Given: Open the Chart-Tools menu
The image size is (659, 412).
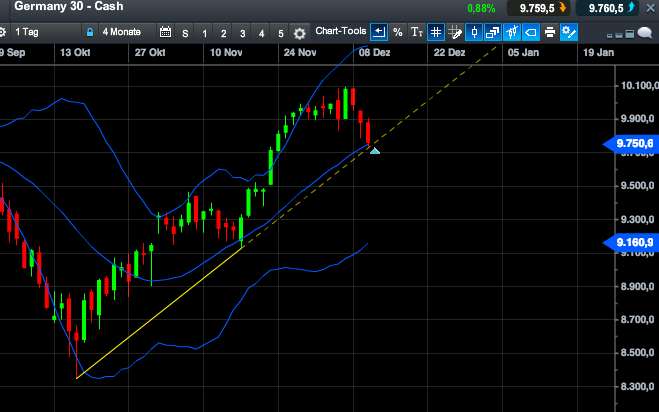Looking at the screenshot, I should coord(341,32).
